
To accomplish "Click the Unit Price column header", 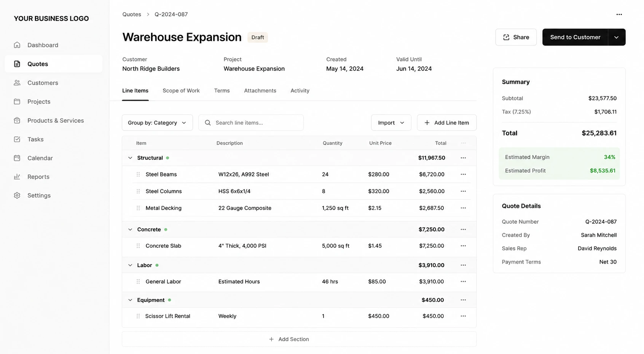I will [x=380, y=143].
